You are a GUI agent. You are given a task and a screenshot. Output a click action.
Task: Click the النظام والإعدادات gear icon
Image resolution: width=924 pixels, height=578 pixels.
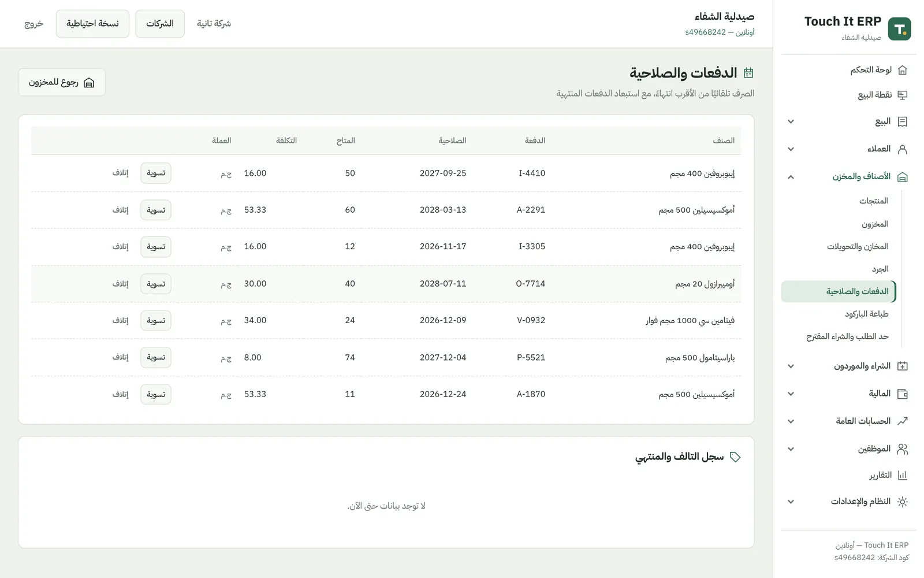point(903,502)
